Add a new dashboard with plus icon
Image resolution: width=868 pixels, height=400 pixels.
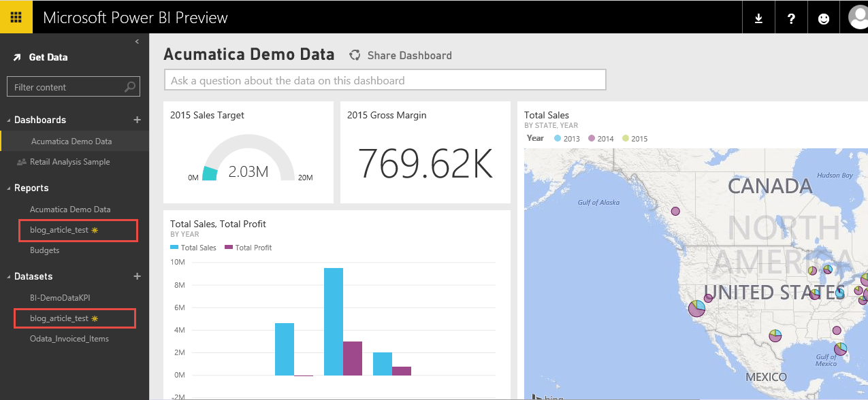click(137, 120)
